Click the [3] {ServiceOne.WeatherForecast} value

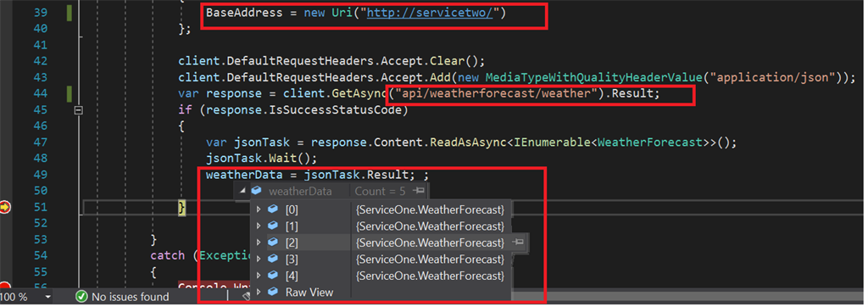coord(430,259)
